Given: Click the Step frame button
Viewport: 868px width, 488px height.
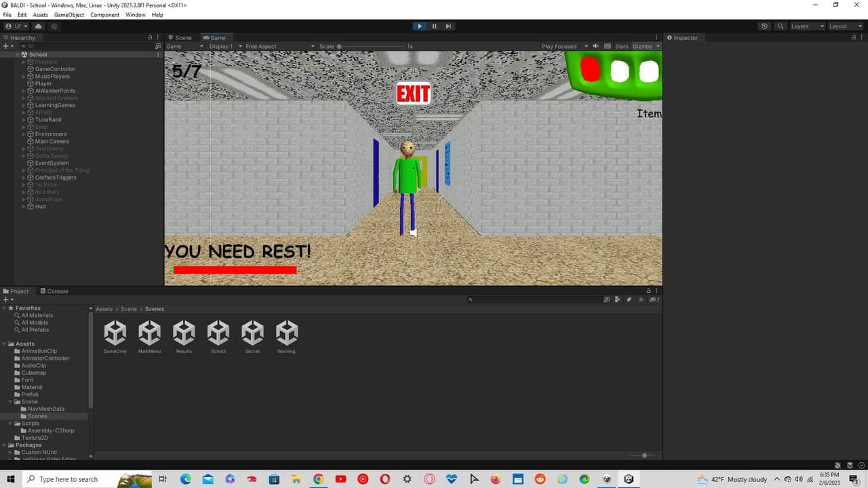Looking at the screenshot, I should tap(448, 26).
